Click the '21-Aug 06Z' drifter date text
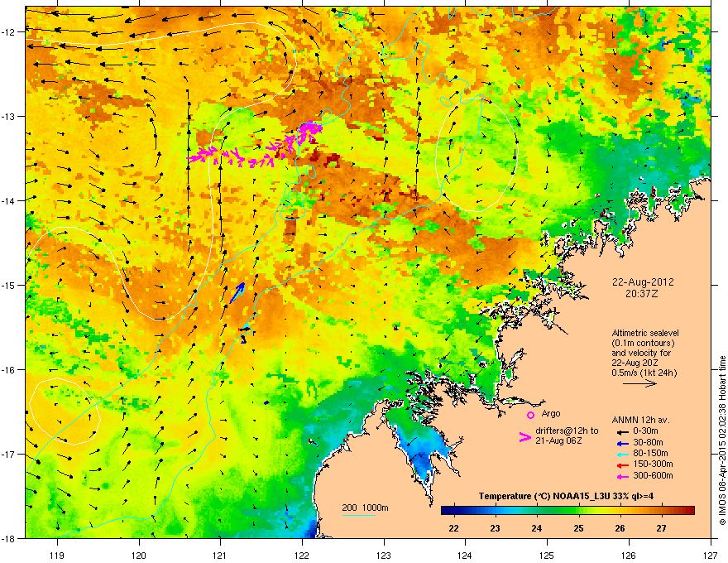 tap(558, 440)
